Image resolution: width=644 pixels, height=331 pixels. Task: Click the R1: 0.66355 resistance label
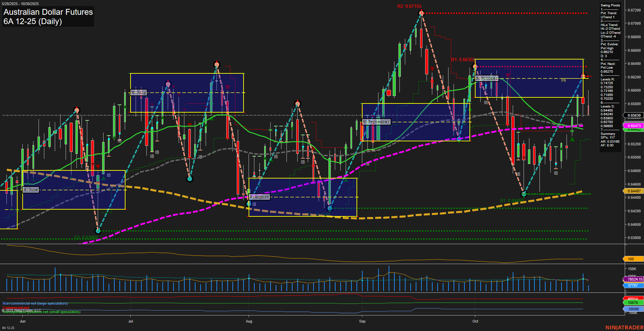(x=463, y=60)
